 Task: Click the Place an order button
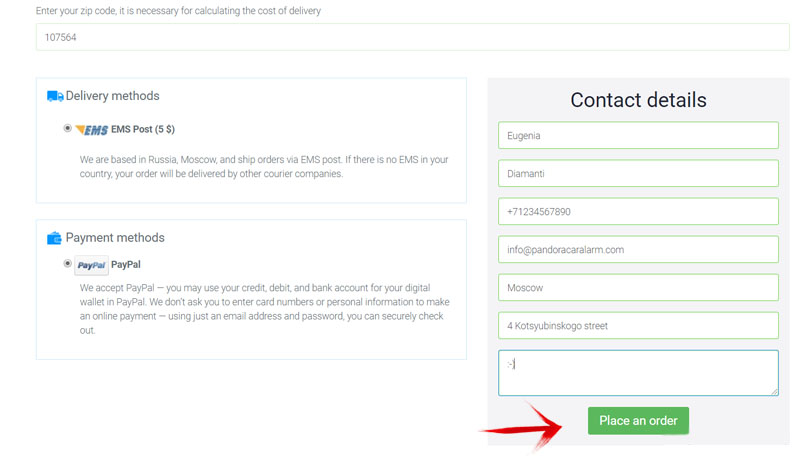638,421
